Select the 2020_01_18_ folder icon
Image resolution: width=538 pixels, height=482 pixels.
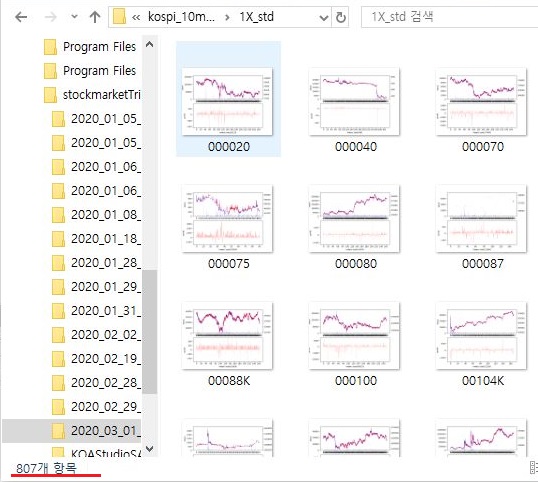click(58, 239)
